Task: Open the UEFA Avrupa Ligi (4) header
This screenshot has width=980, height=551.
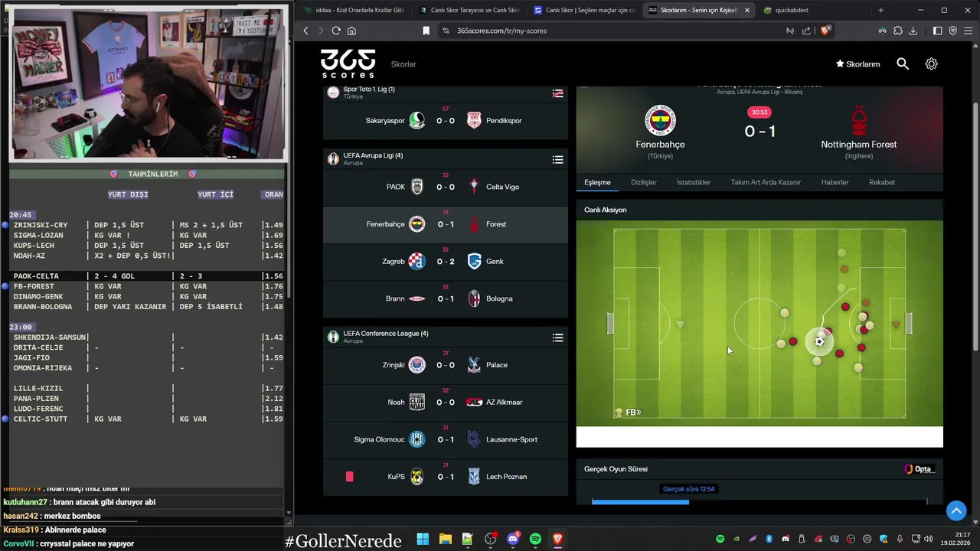Action: pos(446,159)
